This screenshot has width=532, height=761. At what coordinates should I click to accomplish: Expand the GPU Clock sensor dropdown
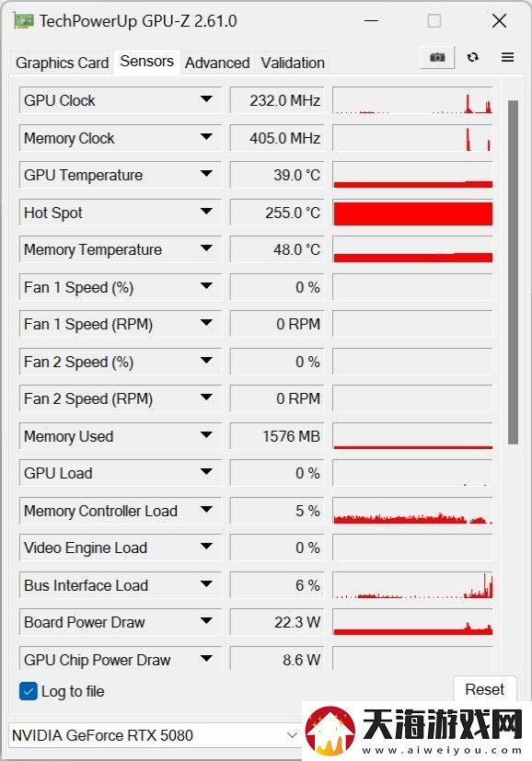tap(206, 99)
